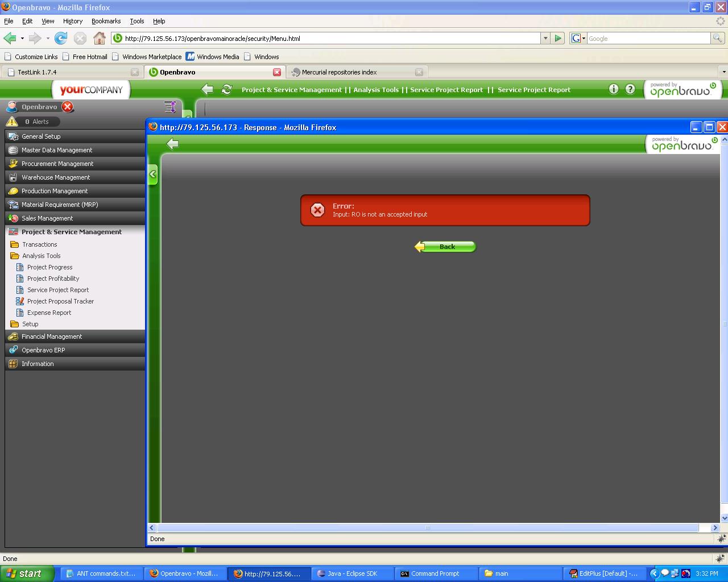Click Firefox Reload page icon
728x582 pixels.
point(61,38)
